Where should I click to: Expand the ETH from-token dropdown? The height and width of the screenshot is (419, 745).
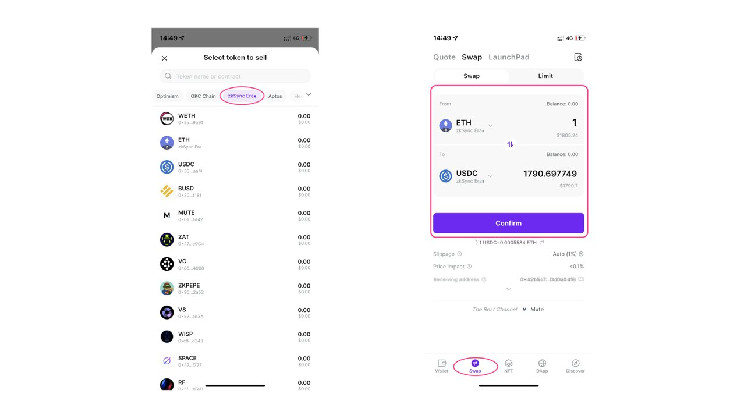pos(490,126)
